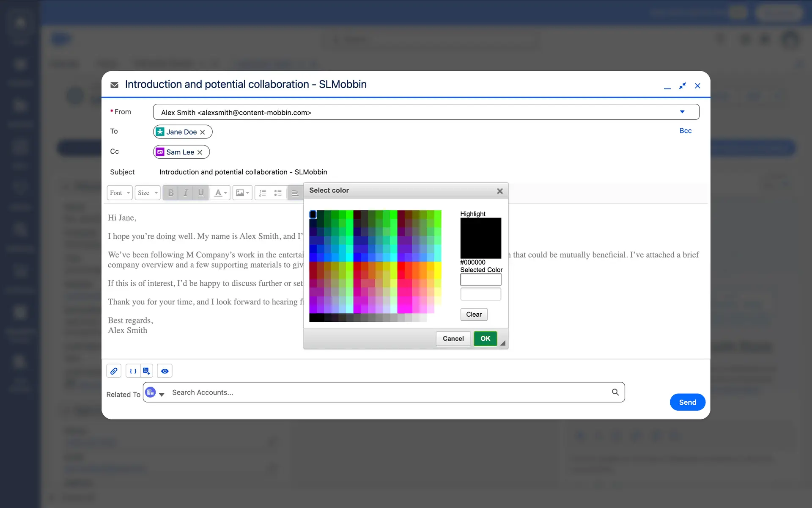Remove Jane Doe from To recipients
The image size is (812, 508).
pyautogui.click(x=203, y=132)
